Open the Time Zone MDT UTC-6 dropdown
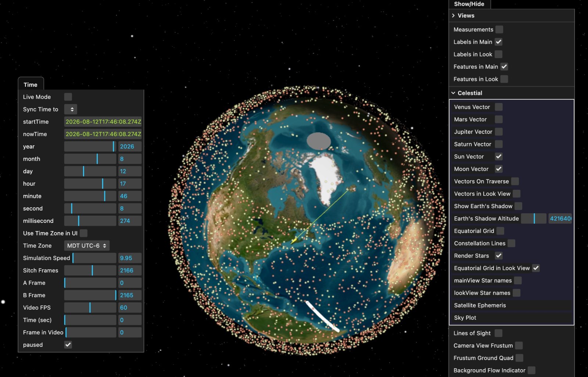588x377 pixels. pos(87,246)
